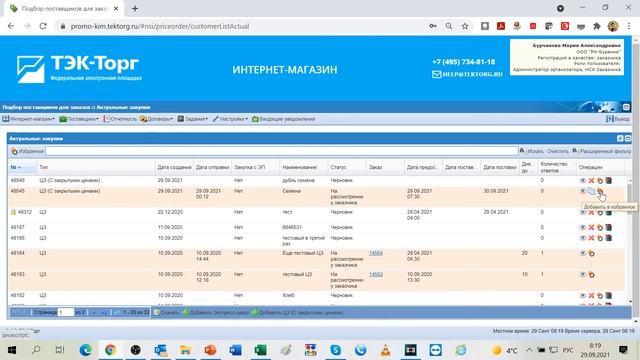Open the Интернет-магазин menu
The height and width of the screenshot is (360, 640).
[x=29, y=119]
